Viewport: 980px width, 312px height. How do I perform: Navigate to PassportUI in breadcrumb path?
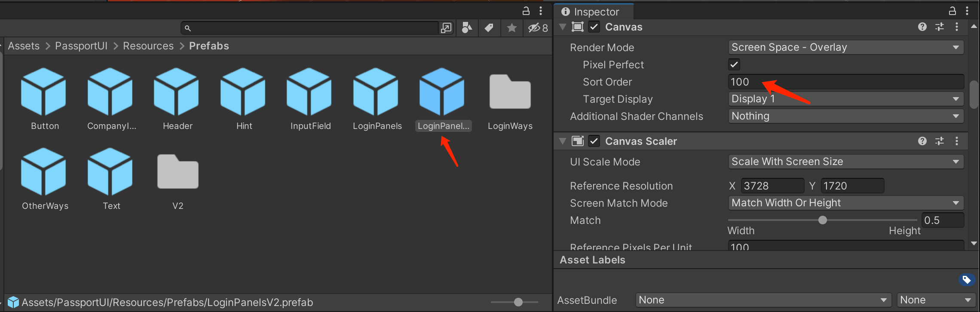click(x=81, y=46)
